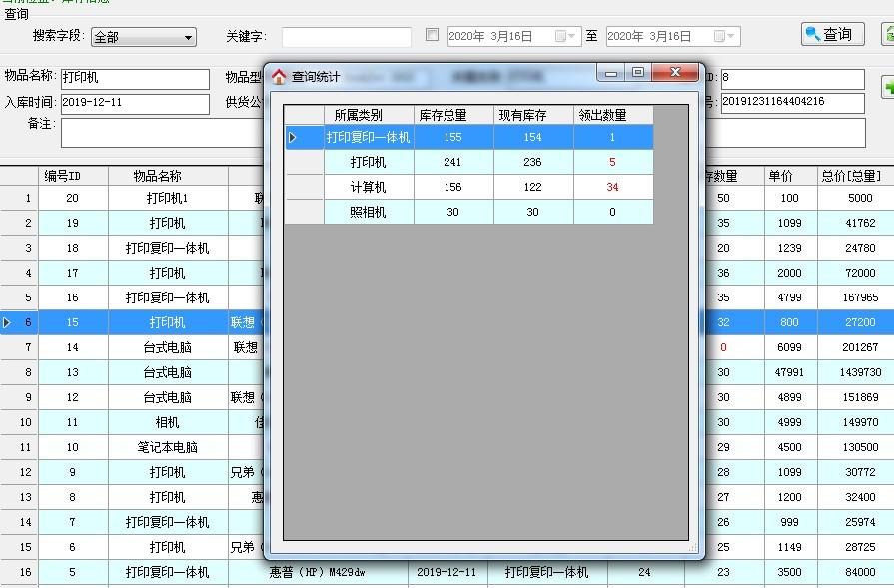Click the 编号ID column header in main table
This screenshot has height=588, width=894.
click(x=72, y=176)
